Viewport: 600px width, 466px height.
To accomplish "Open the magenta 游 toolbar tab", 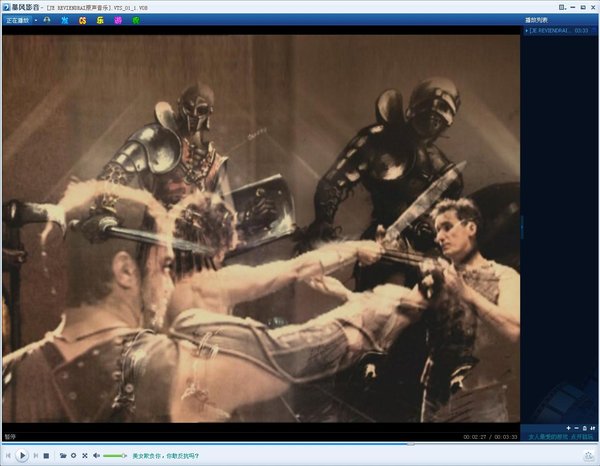I will pyautogui.click(x=118, y=20).
